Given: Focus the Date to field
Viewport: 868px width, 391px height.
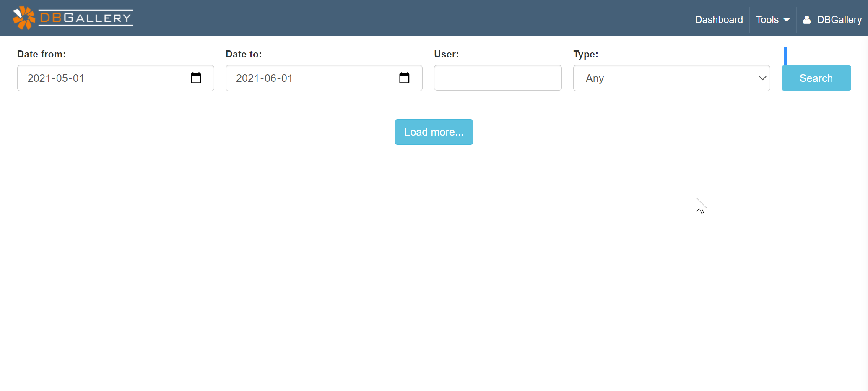Looking at the screenshot, I should click(324, 78).
